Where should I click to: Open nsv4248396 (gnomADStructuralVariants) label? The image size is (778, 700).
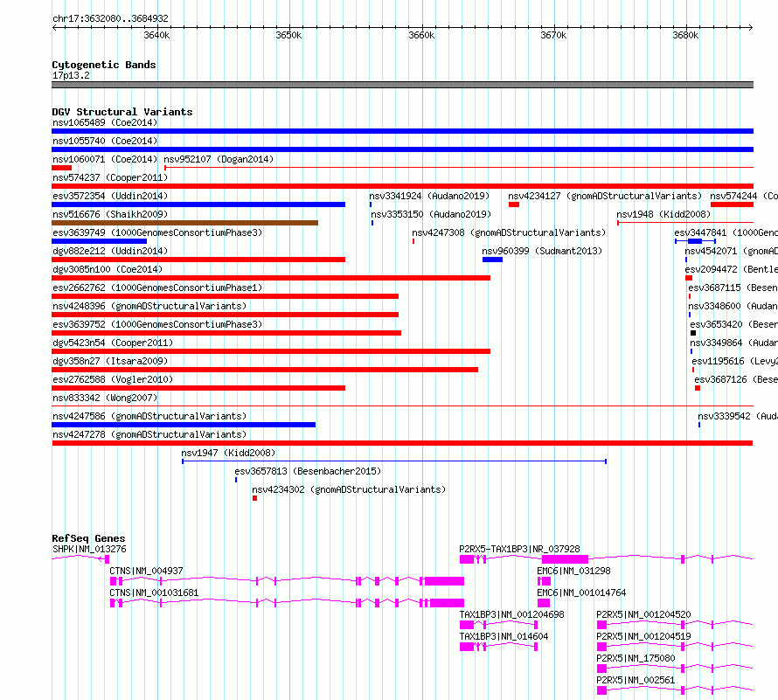149,306
